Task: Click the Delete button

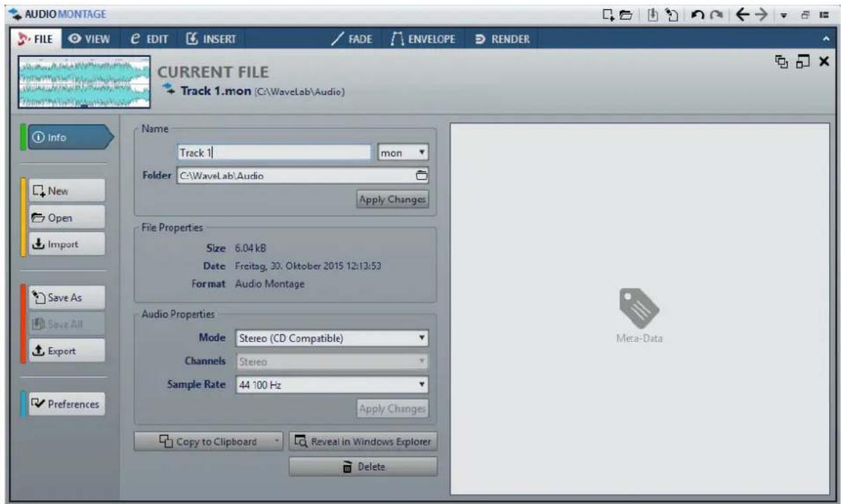Action: tap(363, 467)
